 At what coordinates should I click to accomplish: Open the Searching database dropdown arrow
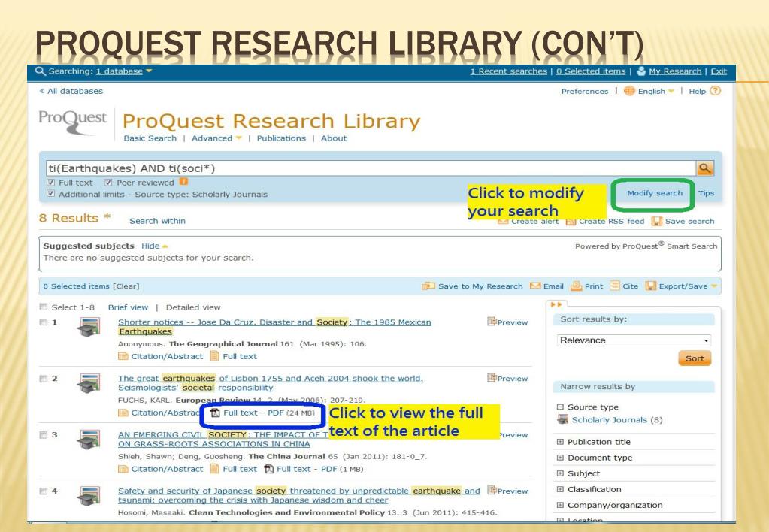[x=149, y=71]
